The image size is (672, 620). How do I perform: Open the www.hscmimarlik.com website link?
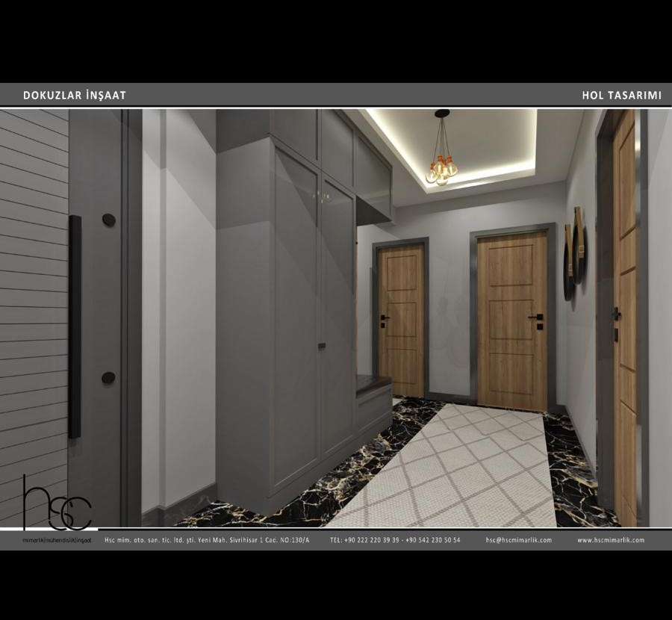point(610,540)
